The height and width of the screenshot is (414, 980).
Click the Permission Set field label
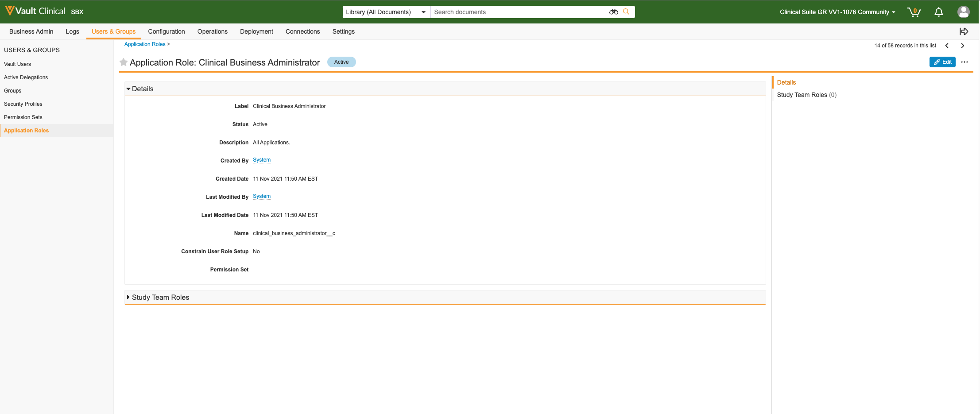[x=229, y=270]
